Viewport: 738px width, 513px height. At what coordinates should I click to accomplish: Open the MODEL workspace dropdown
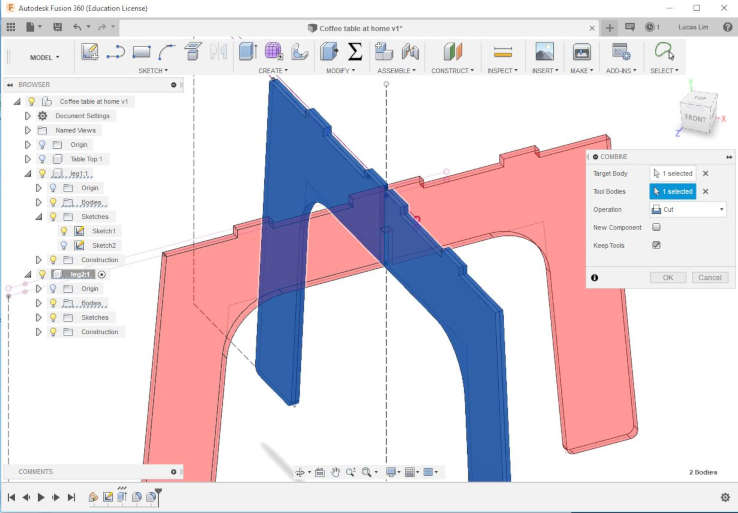tap(45, 57)
